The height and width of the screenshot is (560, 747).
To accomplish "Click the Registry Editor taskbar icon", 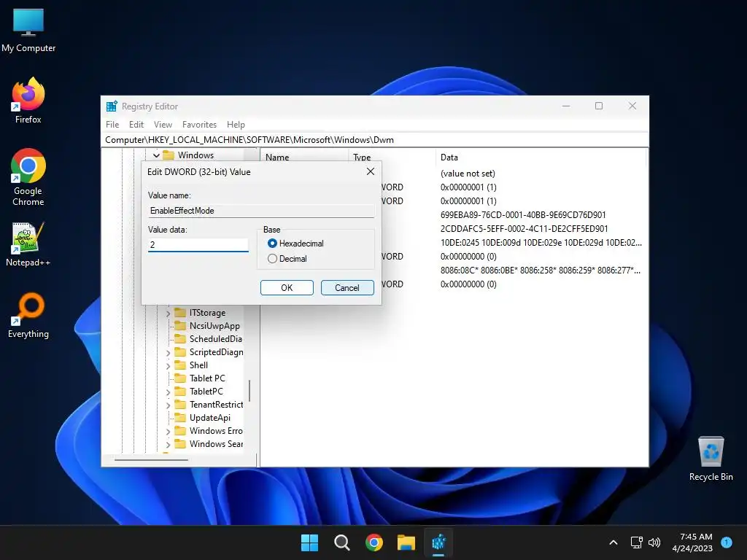I will point(438,542).
